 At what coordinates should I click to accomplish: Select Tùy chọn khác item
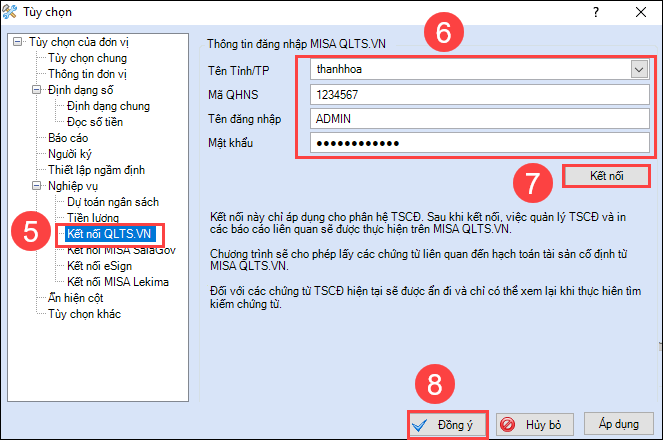tap(85, 314)
